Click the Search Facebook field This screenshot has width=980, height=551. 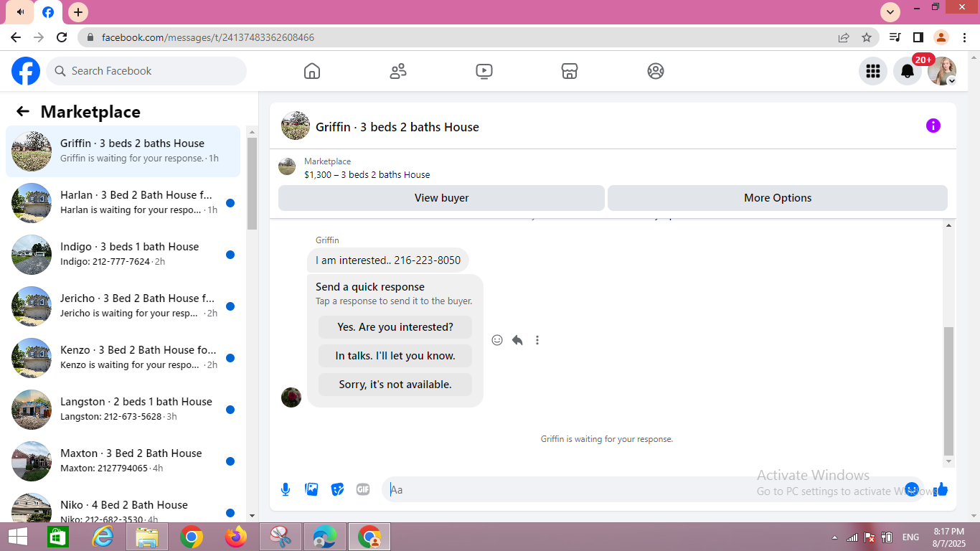(147, 71)
